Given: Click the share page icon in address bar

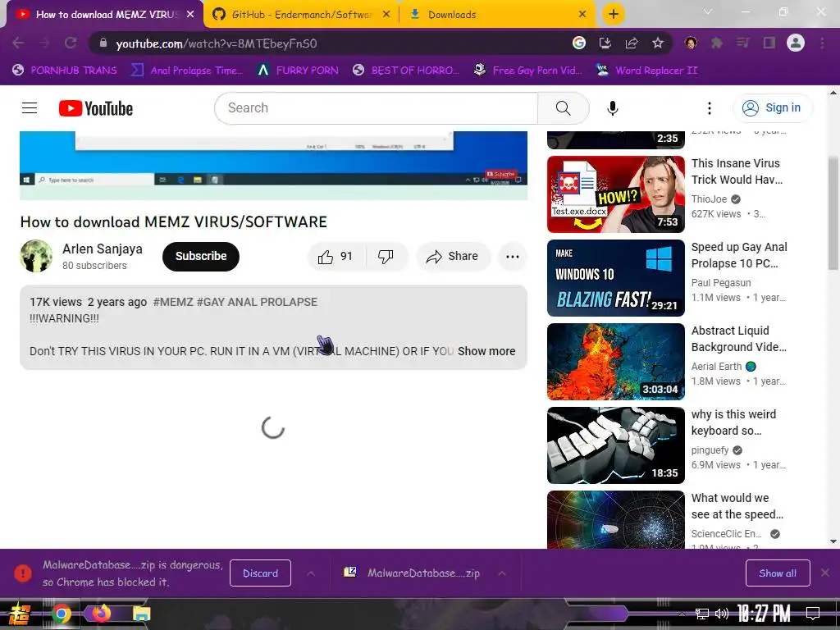Looking at the screenshot, I should pos(632,43).
